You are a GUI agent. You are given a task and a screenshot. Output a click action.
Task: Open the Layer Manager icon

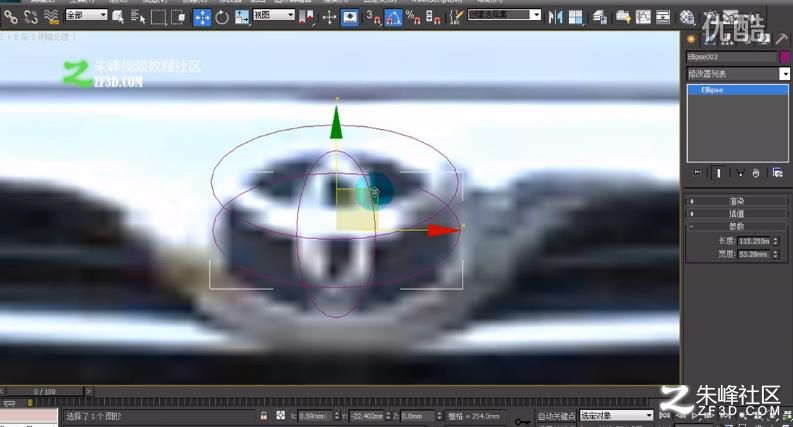tap(600, 17)
